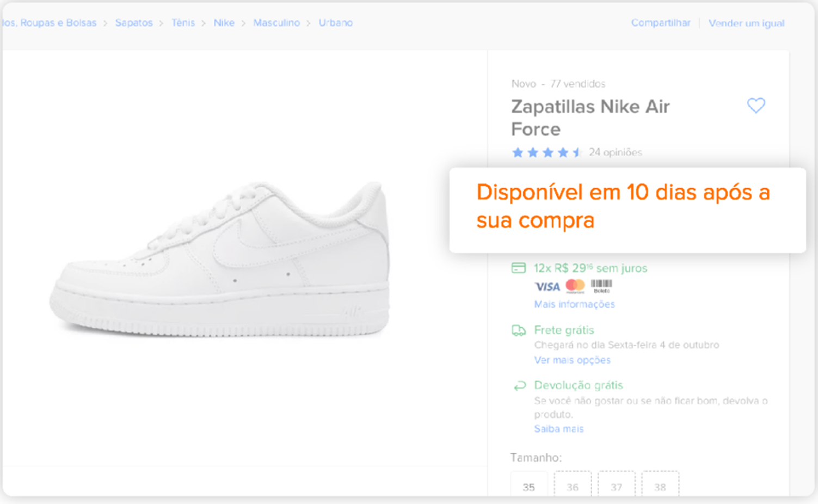Viewport: 818px width, 504px height.
Task: Open the 24 opiniões reviews link
Action: (x=616, y=152)
